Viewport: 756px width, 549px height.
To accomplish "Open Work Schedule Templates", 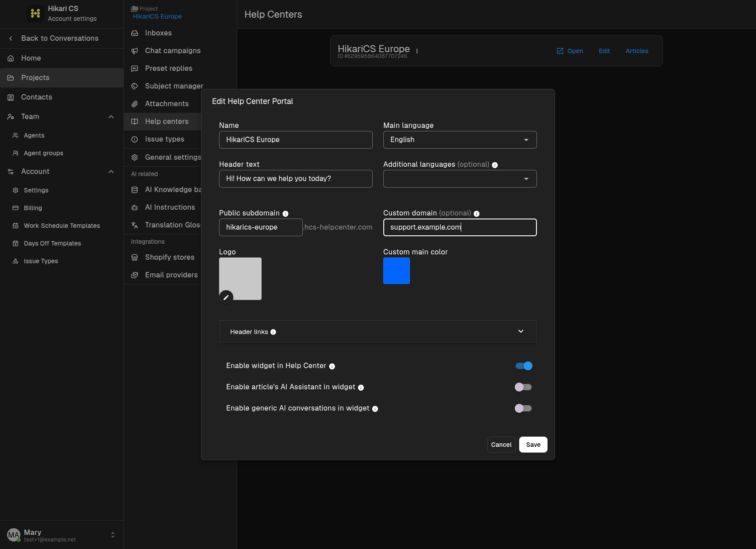I will 62,226.
